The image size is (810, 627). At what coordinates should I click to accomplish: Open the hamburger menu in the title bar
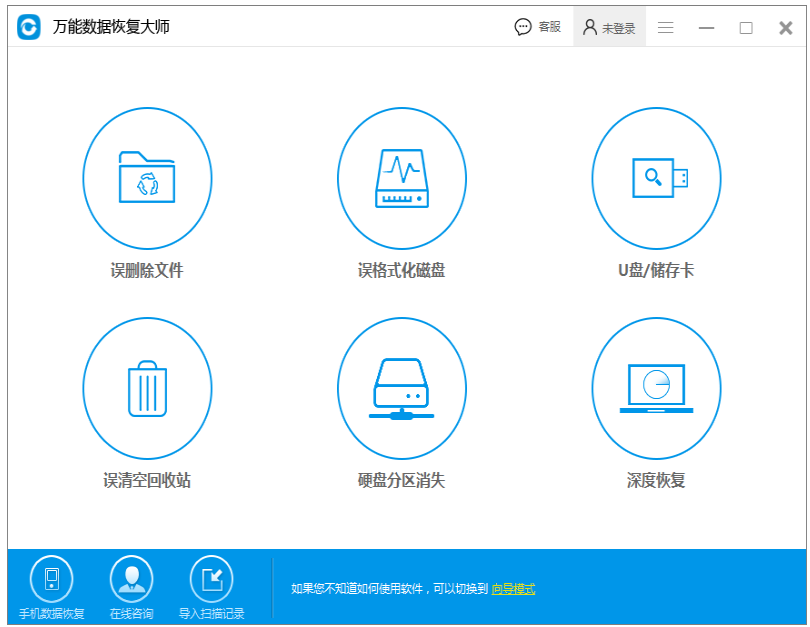(x=665, y=27)
